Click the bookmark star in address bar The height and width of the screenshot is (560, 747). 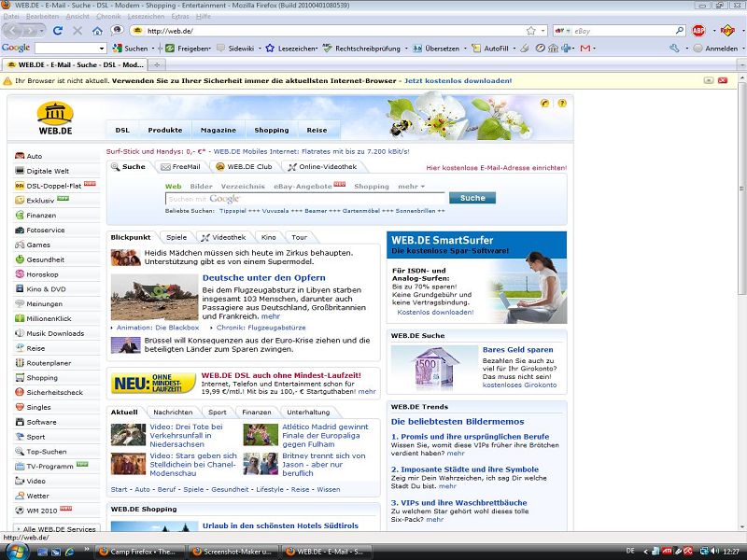coord(531,31)
